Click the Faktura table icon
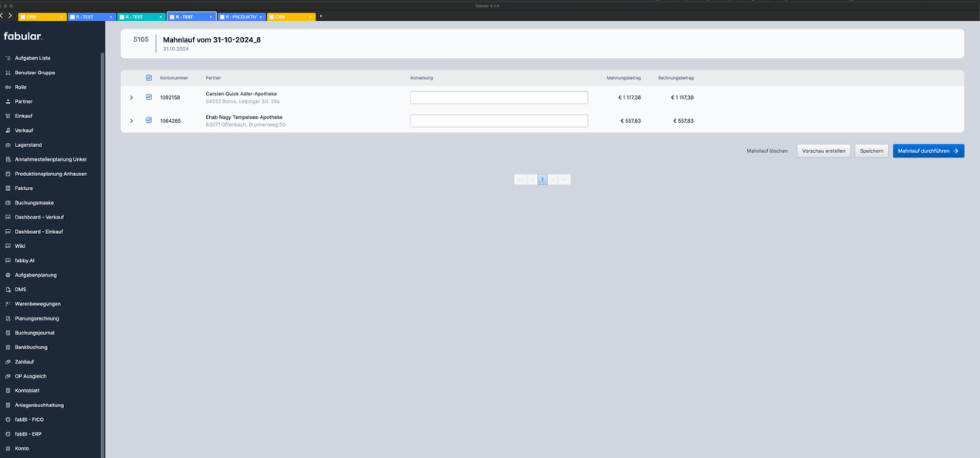This screenshot has width=980, height=458. pos(8,188)
